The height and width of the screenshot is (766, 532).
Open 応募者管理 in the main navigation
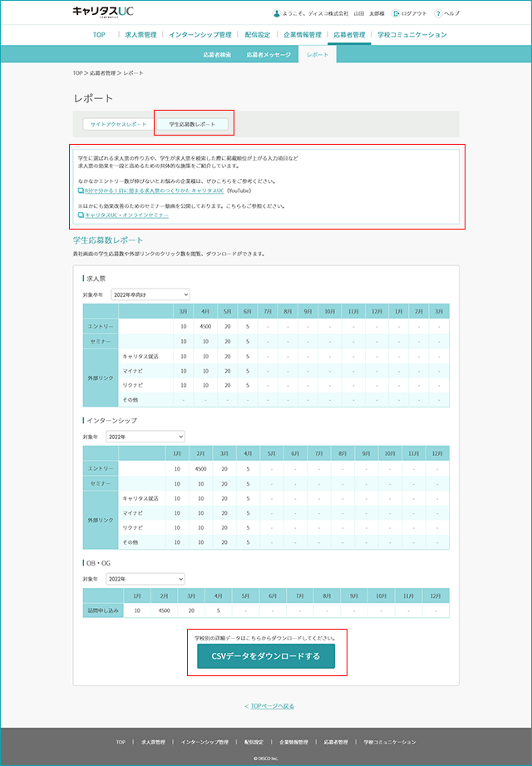tap(349, 35)
